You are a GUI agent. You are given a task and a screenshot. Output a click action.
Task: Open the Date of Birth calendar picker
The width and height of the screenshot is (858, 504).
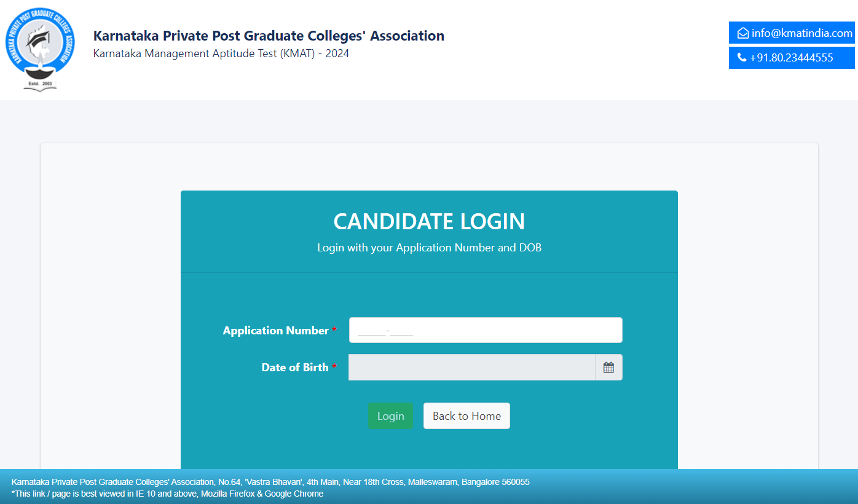(608, 368)
